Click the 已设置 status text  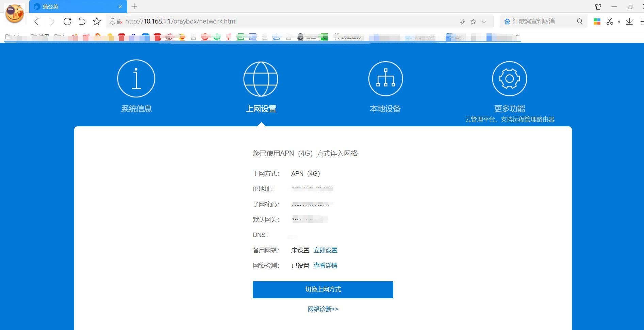[x=300, y=266]
